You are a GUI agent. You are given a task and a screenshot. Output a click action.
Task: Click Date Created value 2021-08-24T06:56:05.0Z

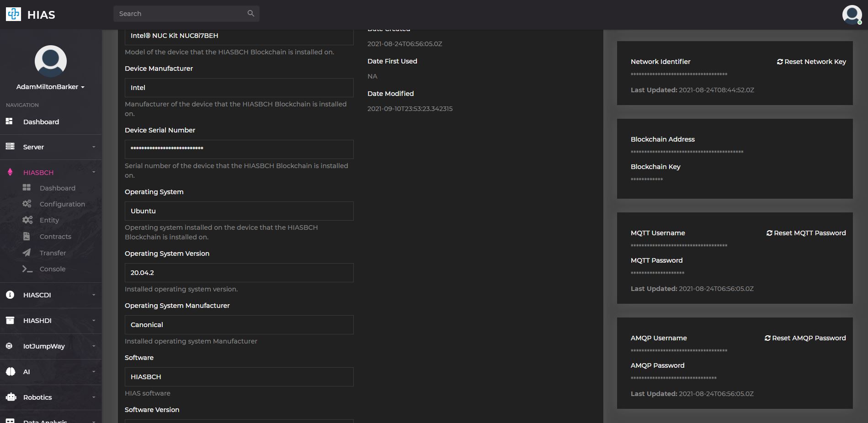pyautogui.click(x=405, y=44)
